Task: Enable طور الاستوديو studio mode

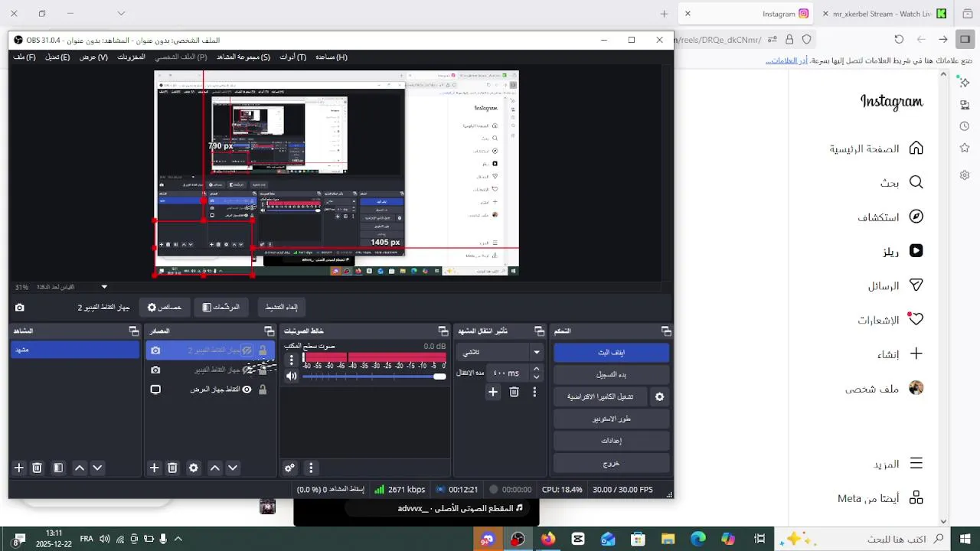Action: point(611,419)
